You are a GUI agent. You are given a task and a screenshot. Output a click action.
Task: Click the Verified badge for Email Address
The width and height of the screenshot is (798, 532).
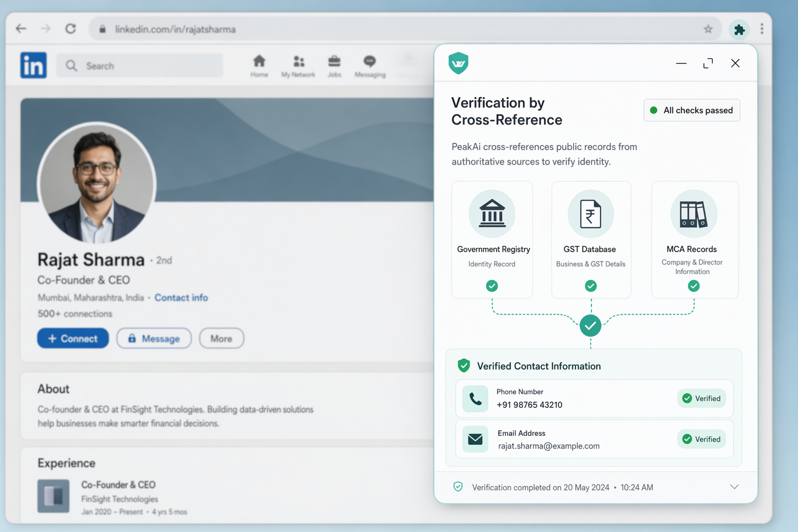click(x=702, y=439)
